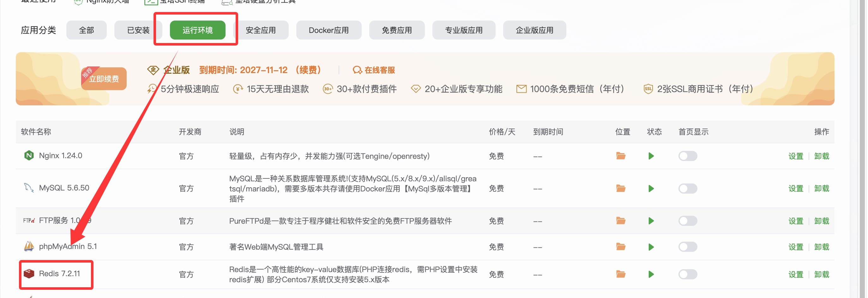This screenshot has height=298, width=868.
Task: Click the phpMyAdmin sailboat icon
Action: tap(29, 246)
